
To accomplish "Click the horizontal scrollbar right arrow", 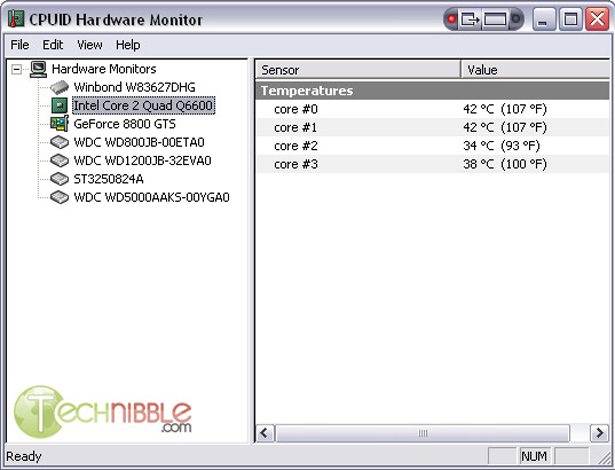I will coord(600,433).
